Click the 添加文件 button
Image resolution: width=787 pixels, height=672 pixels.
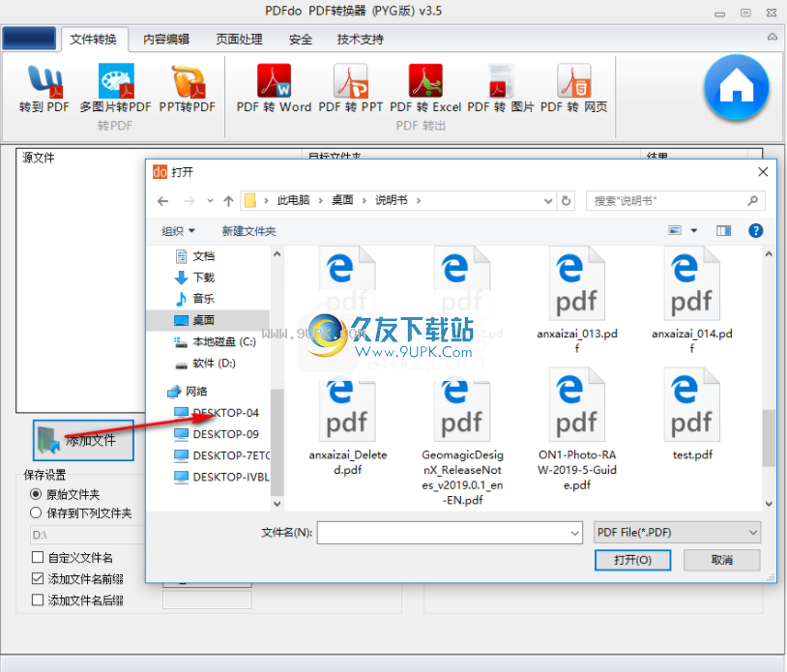point(83,440)
